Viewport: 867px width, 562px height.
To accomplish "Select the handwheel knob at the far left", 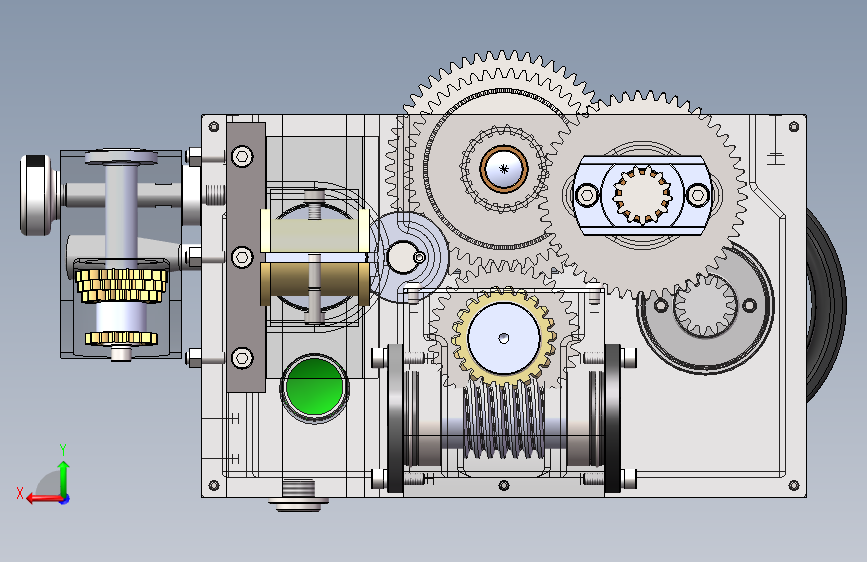I will pyautogui.click(x=39, y=195).
